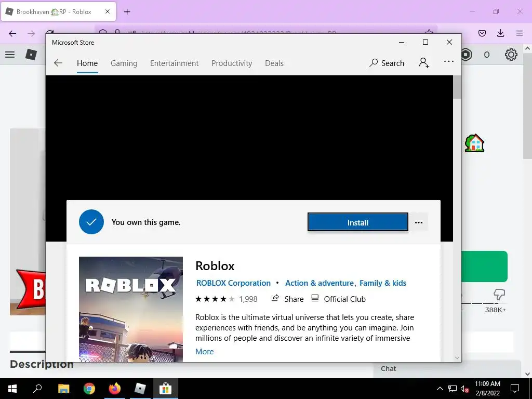The width and height of the screenshot is (532, 399).
Task: Open the Store's see-more ellipsis menu
Action: point(448,61)
